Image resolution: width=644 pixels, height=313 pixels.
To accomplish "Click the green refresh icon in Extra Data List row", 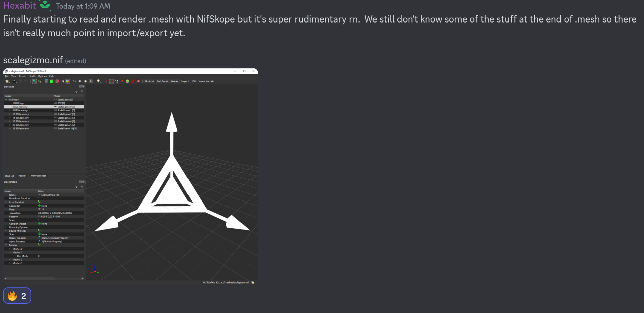I will (39, 202).
